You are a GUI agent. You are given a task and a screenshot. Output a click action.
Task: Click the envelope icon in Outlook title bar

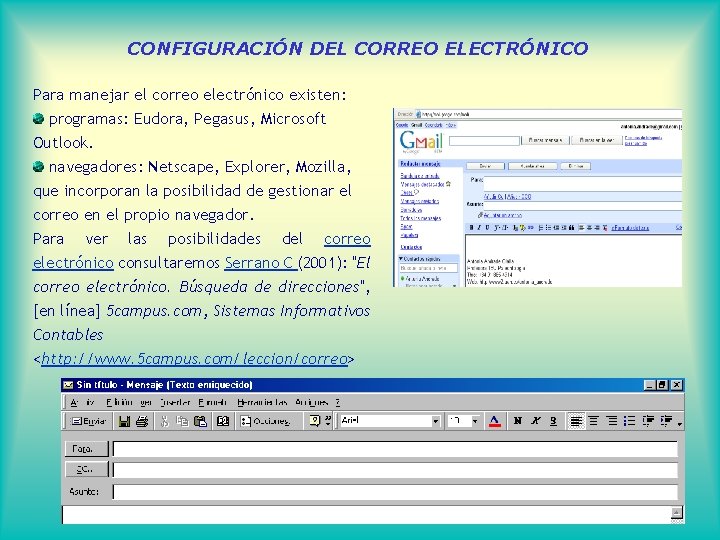(x=68, y=385)
